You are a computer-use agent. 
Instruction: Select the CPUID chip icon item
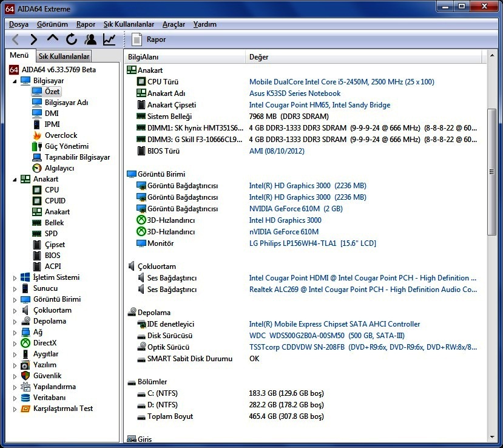click(x=37, y=201)
